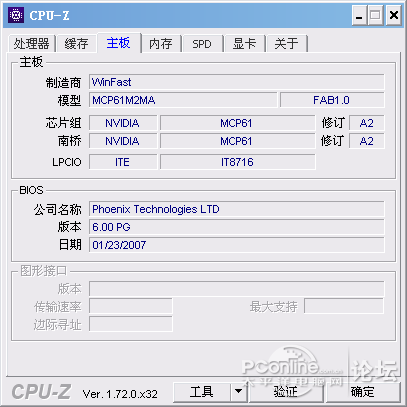Click the FAB1.0 revision field

point(332,100)
